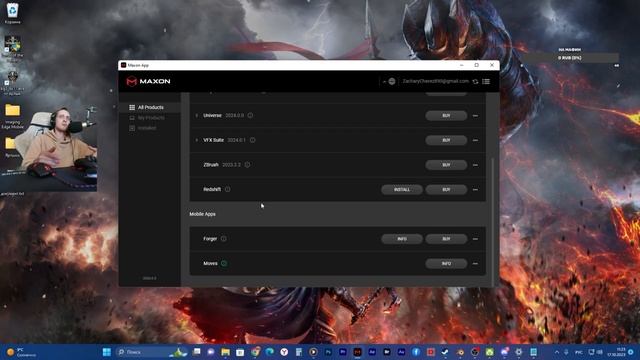Click the globe language icon in header
Image resolution: width=640 pixels, height=360 pixels.
tap(392, 81)
